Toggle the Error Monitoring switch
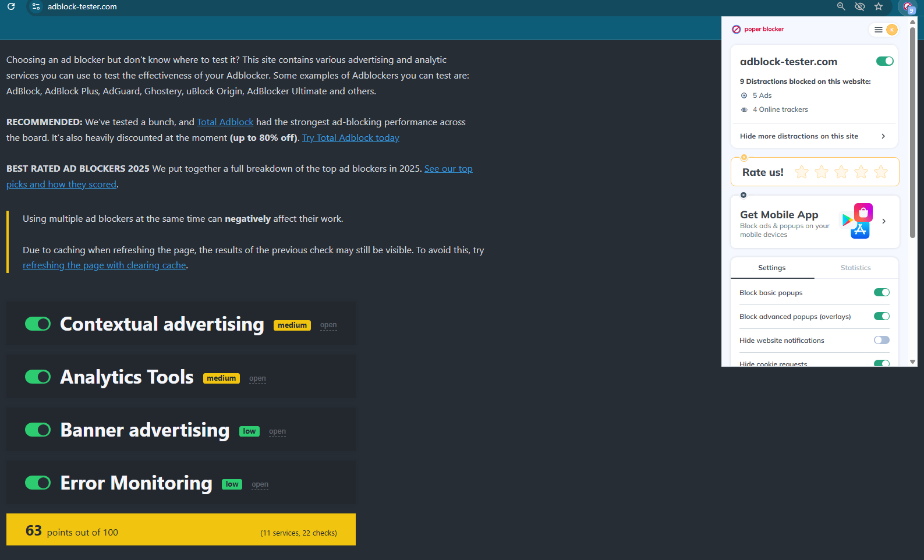 [38, 483]
